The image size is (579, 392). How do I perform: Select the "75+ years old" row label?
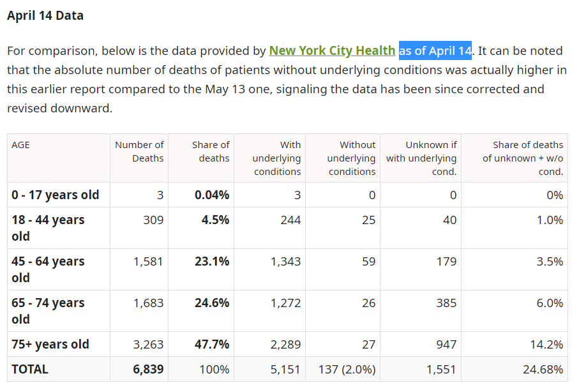[x=50, y=344]
